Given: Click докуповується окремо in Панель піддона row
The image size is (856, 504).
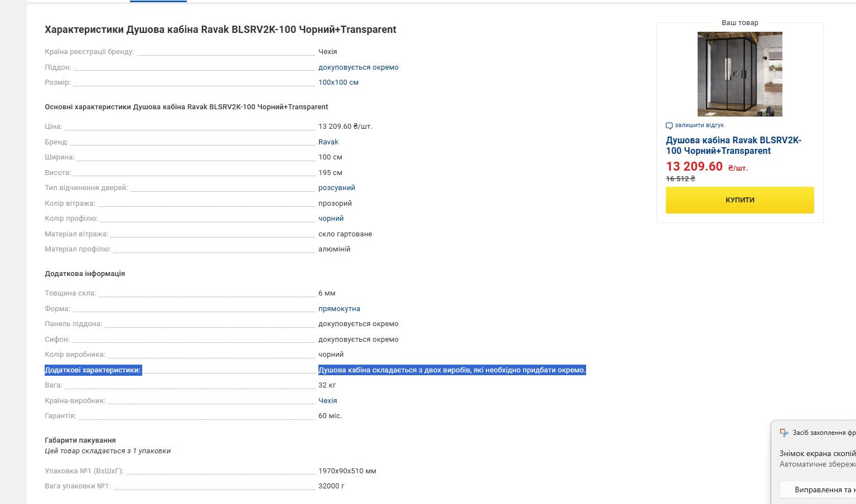Looking at the screenshot, I should point(359,324).
